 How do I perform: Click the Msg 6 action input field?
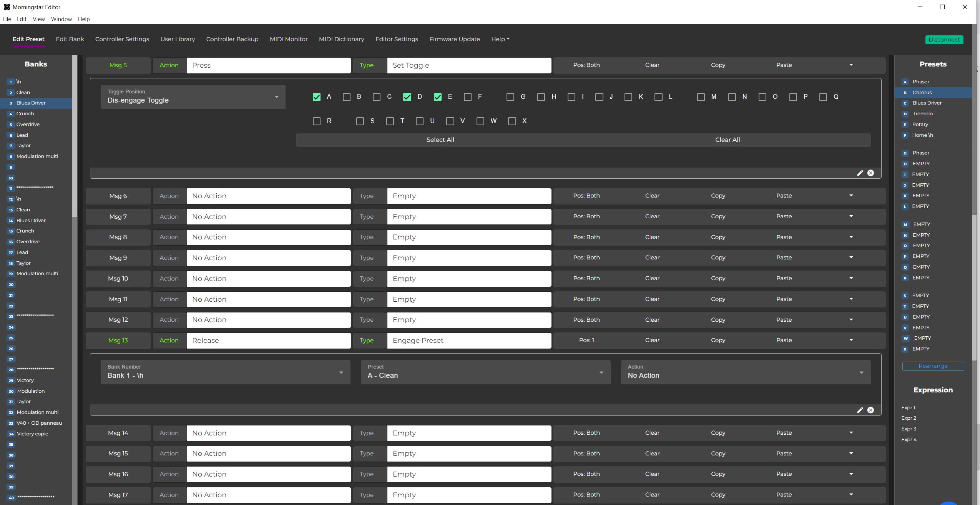pos(268,196)
